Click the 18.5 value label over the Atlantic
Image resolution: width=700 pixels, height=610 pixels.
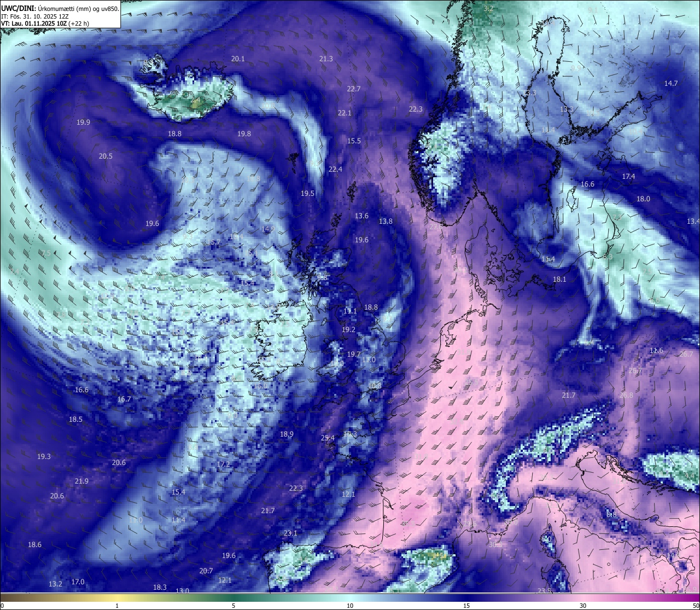(75, 419)
